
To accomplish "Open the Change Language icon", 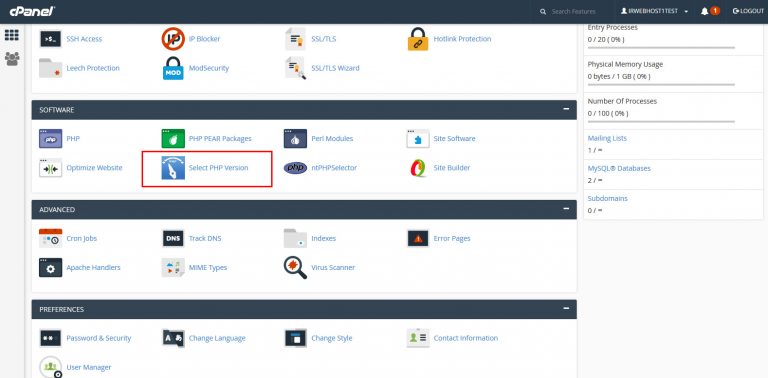I will point(173,338).
